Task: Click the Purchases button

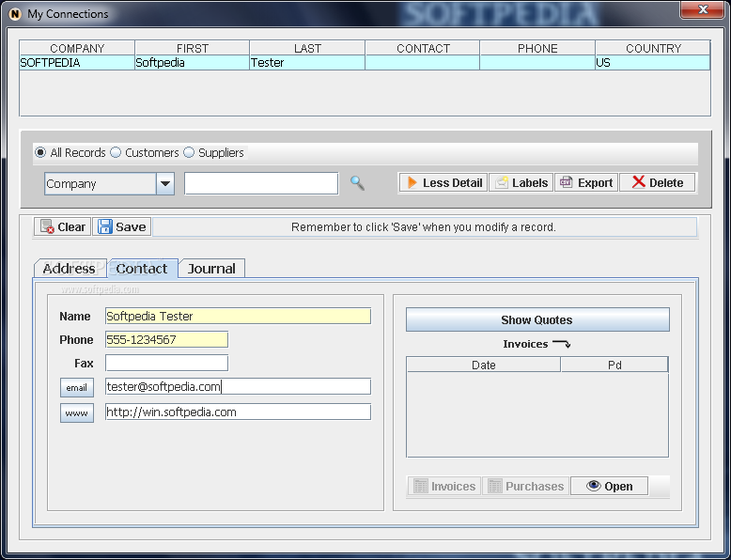Action: pyautogui.click(x=525, y=487)
